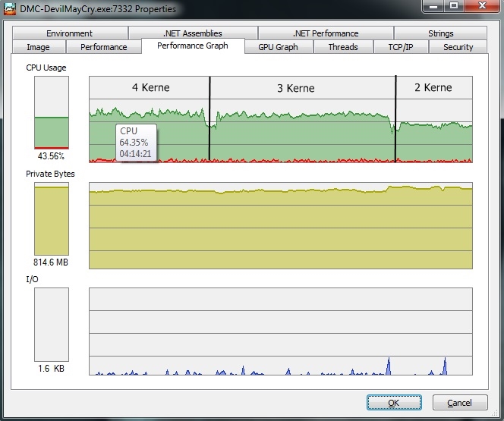
Task: Click the Private Bytes vertical meter bar
Action: click(x=52, y=219)
